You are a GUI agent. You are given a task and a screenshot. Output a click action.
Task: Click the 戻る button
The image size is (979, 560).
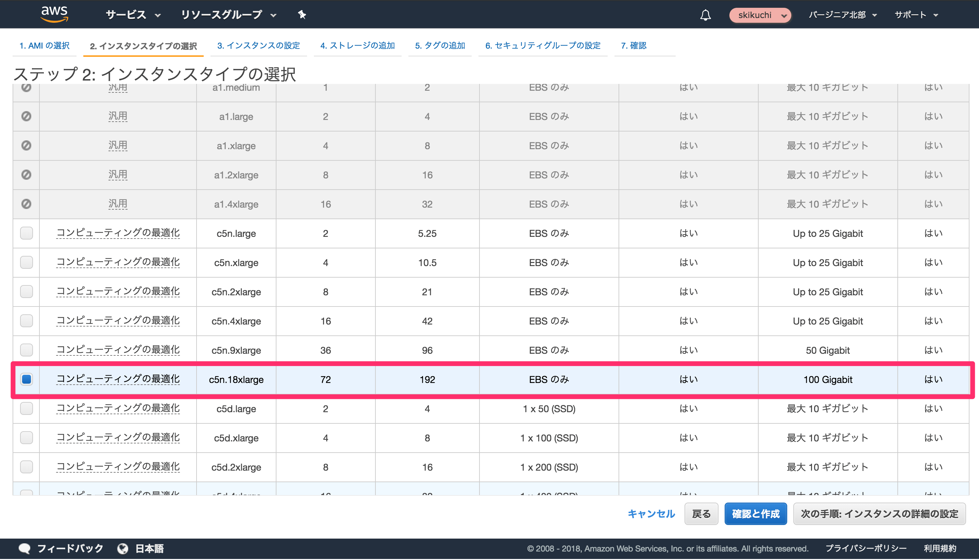701,514
